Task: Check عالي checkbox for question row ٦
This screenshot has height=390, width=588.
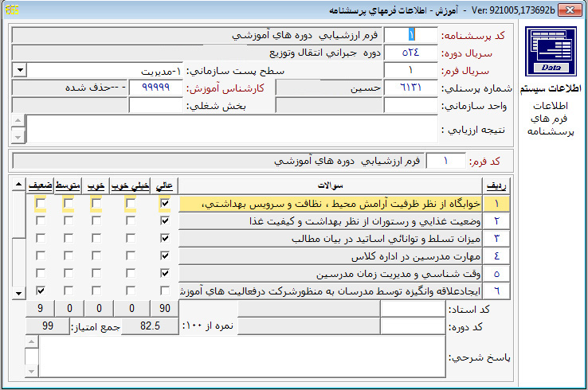Action: (x=165, y=291)
